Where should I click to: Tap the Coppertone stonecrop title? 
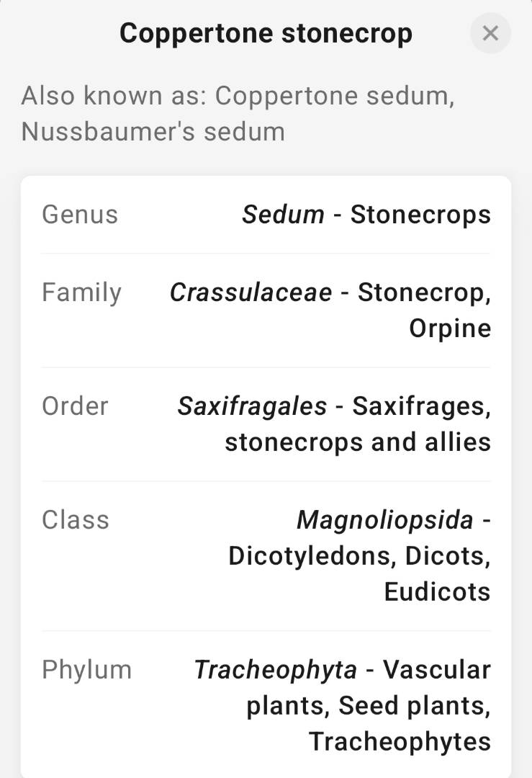266,33
